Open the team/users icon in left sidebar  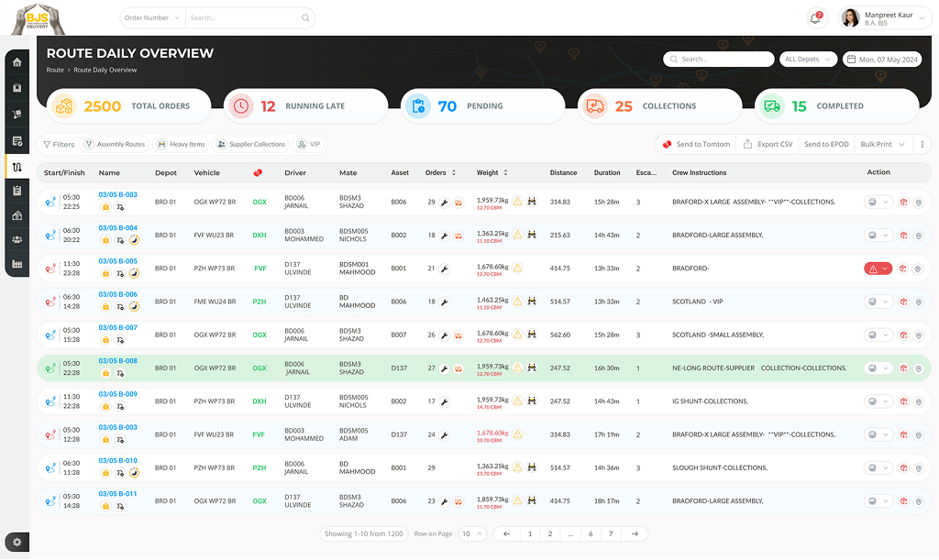click(17, 239)
